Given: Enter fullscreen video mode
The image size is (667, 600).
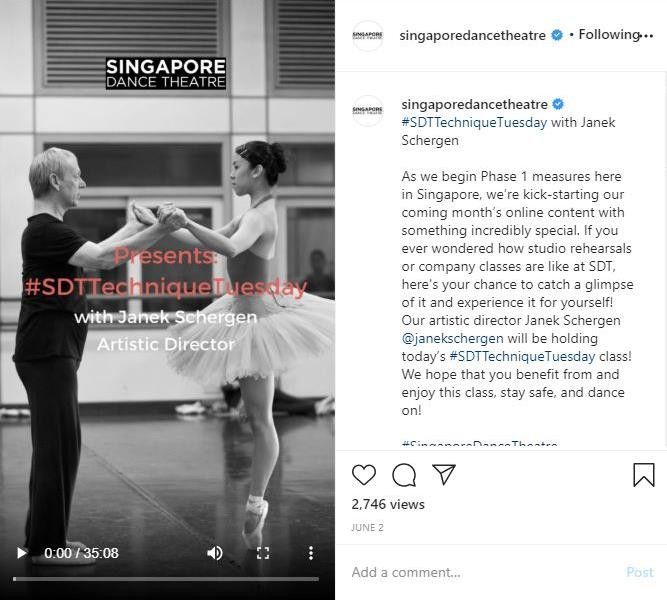Looking at the screenshot, I should coord(263,553).
